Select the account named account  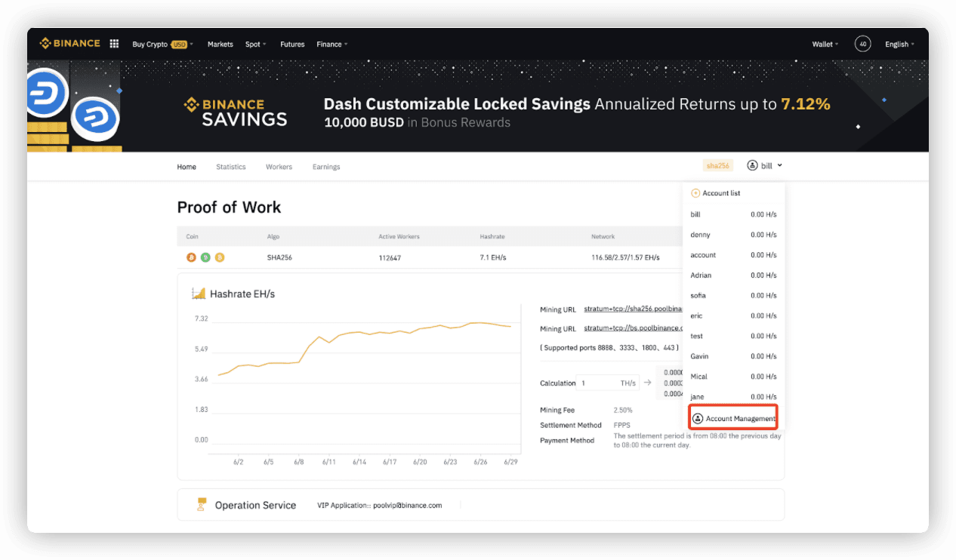click(733, 255)
